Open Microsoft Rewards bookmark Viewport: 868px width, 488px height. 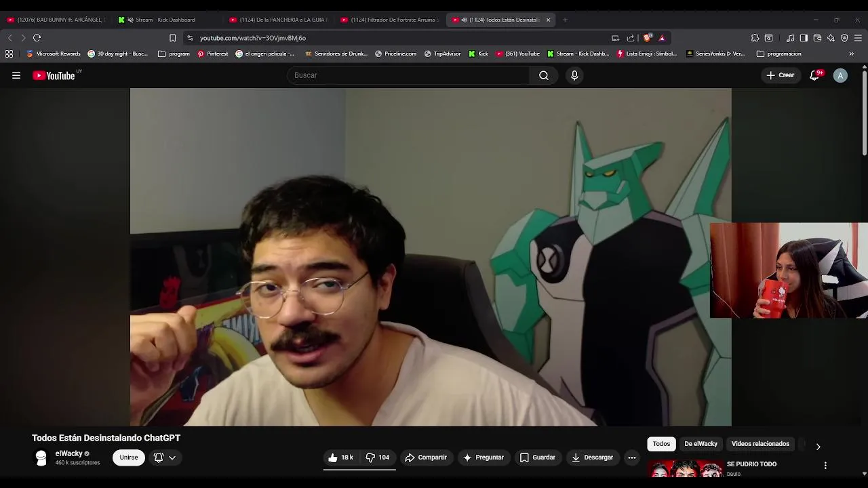53,54
